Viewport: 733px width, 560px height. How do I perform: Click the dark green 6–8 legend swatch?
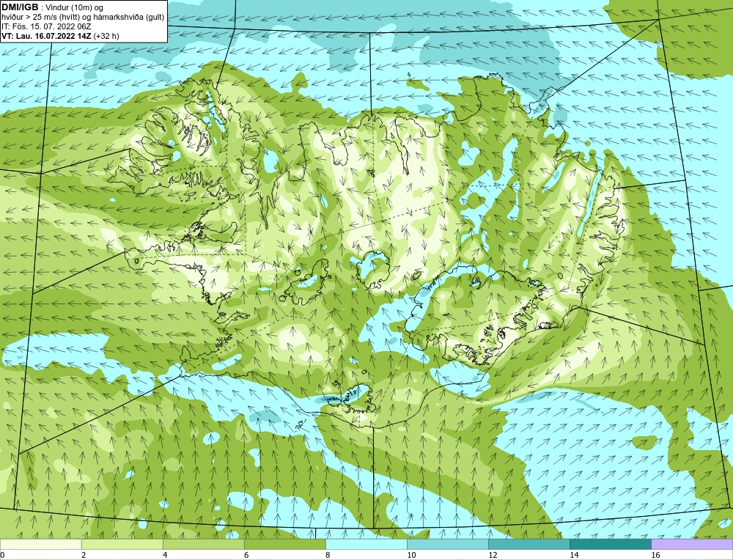[284, 545]
